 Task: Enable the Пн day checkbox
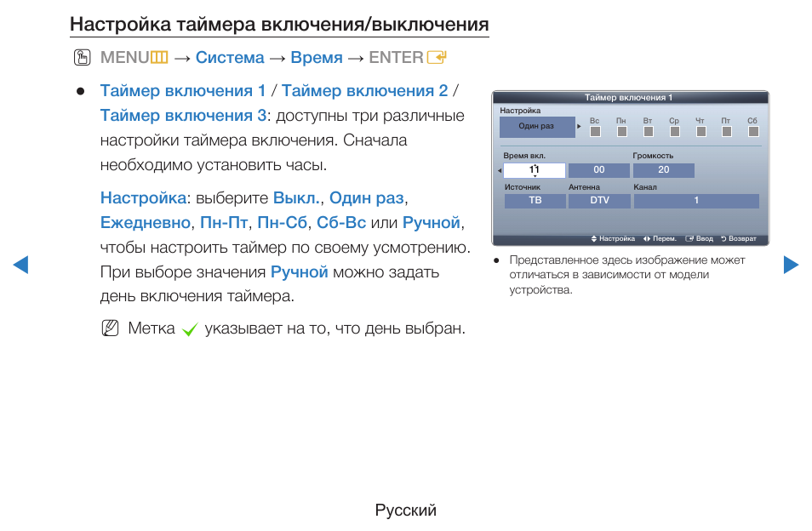click(622, 131)
